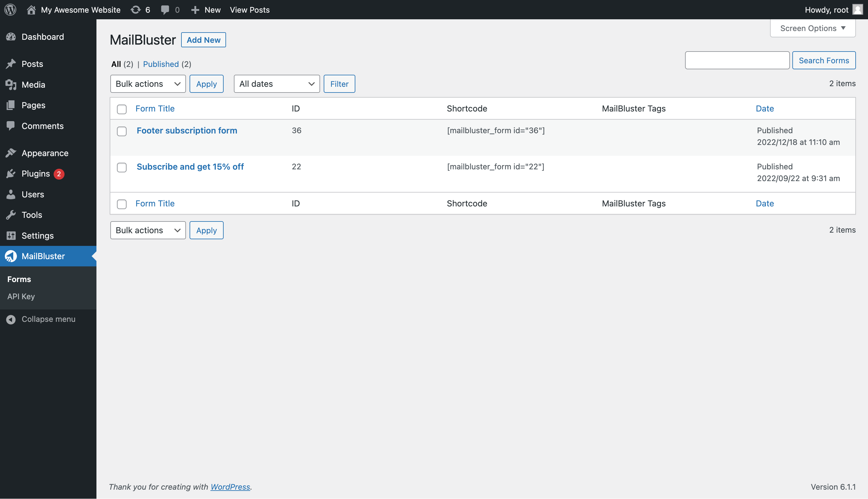Click the Tools wrench icon
The image size is (868, 499).
[11, 215]
